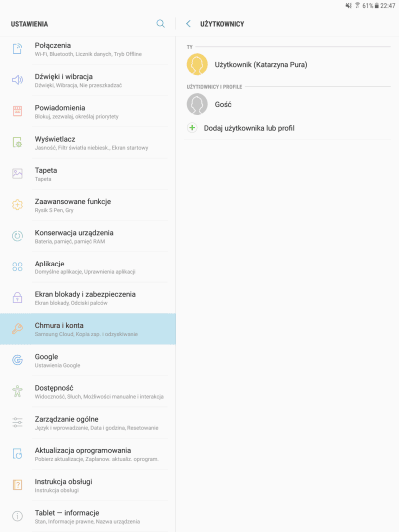The height and width of the screenshot is (532, 399).
Task: Open Połączenia connections icon
Action: 17,49
